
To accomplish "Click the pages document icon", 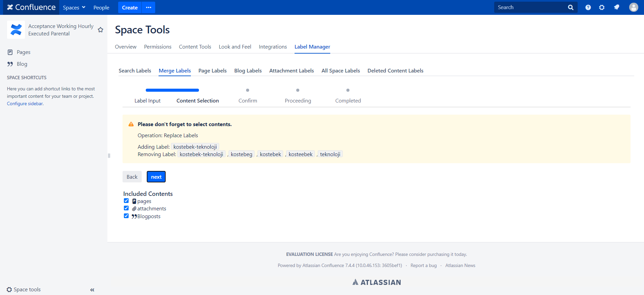I will tap(134, 201).
